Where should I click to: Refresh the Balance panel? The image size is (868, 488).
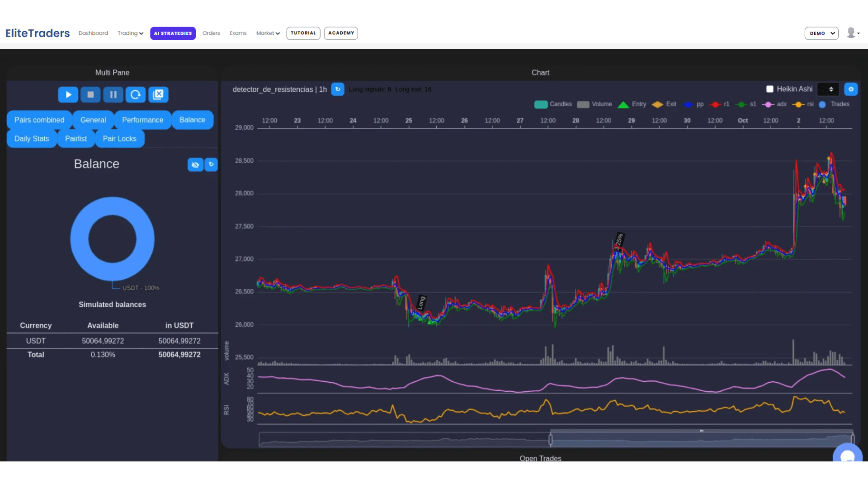click(211, 164)
